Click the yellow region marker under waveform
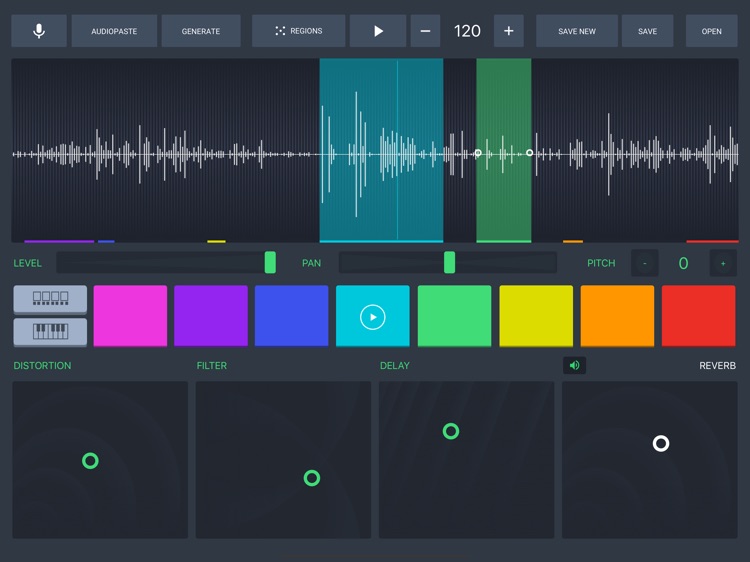The width and height of the screenshot is (750, 562). (216, 242)
